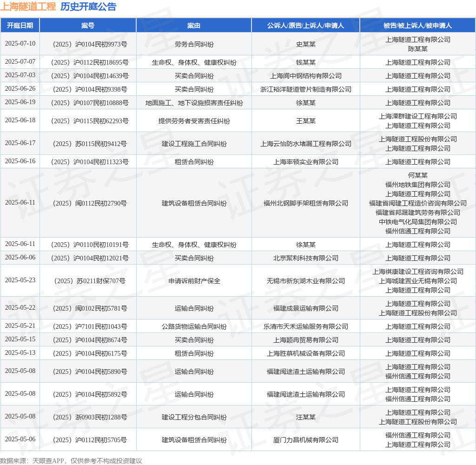The width and height of the screenshot is (476, 465).
Task: Click plaintiff 史某某
Action: [306, 44]
